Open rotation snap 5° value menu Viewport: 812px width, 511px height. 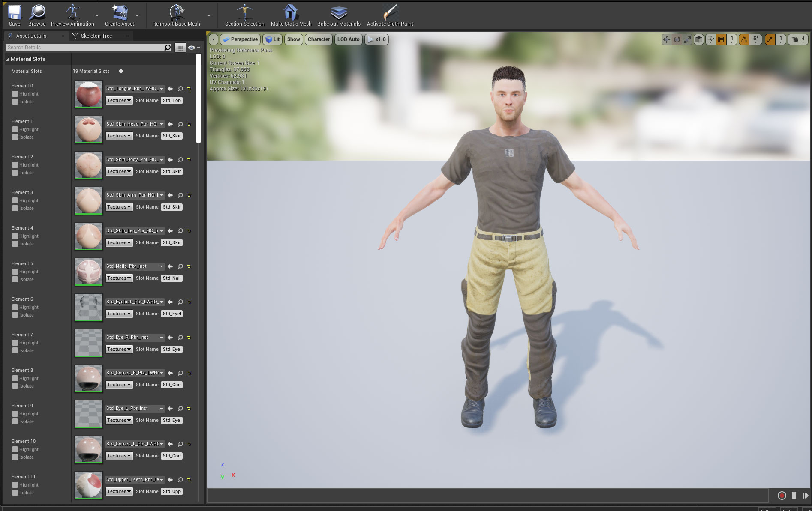click(x=755, y=39)
